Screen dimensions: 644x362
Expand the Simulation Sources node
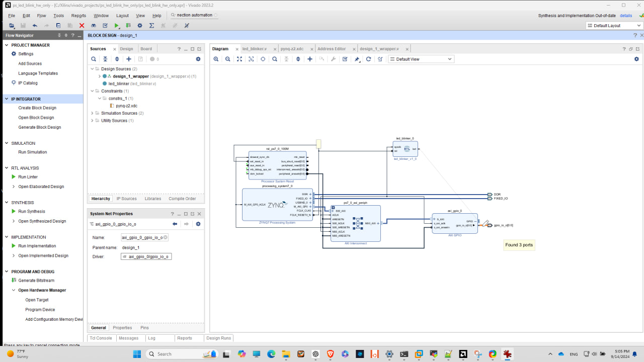[x=92, y=113]
